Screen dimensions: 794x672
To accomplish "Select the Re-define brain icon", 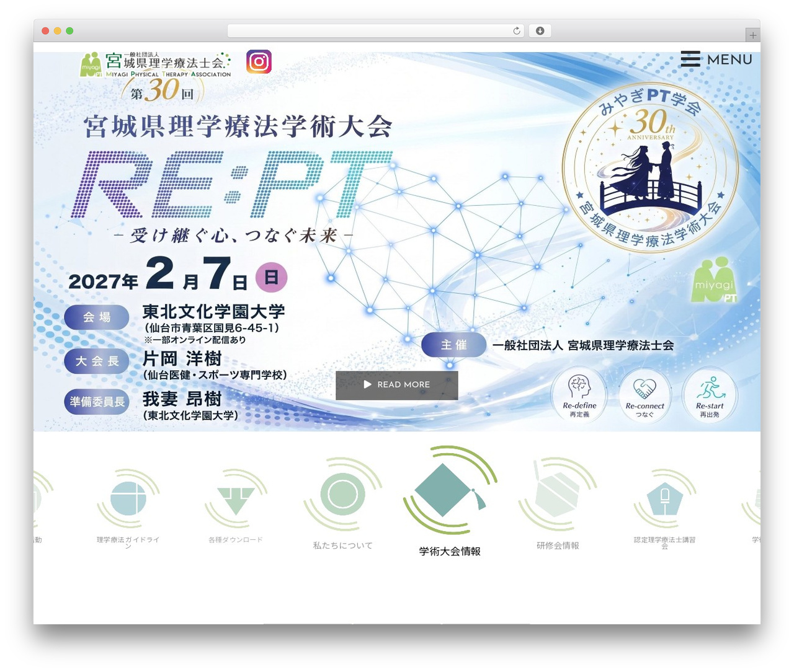I will [579, 395].
